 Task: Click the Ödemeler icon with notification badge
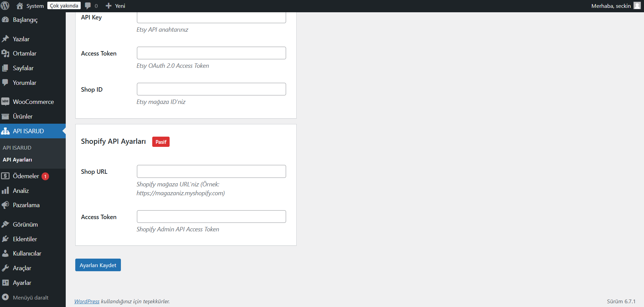5,176
